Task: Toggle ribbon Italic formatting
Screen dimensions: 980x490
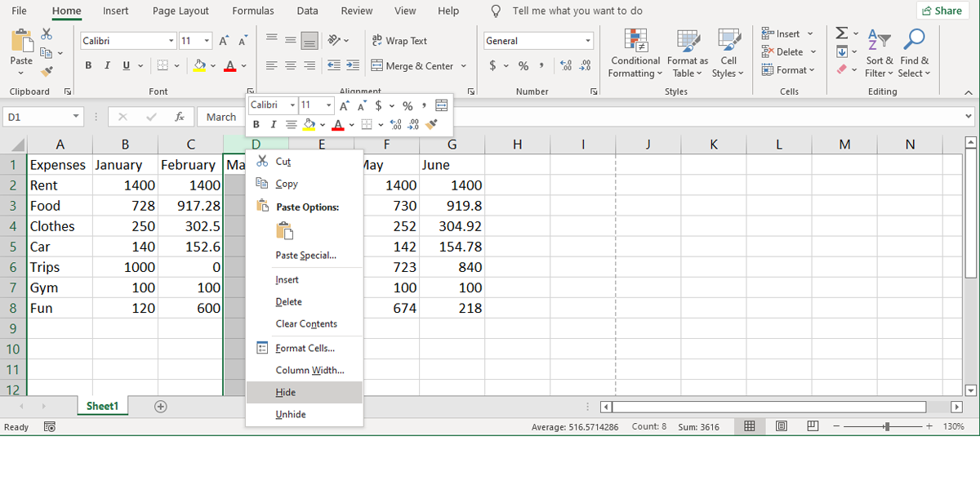Action: coord(107,65)
